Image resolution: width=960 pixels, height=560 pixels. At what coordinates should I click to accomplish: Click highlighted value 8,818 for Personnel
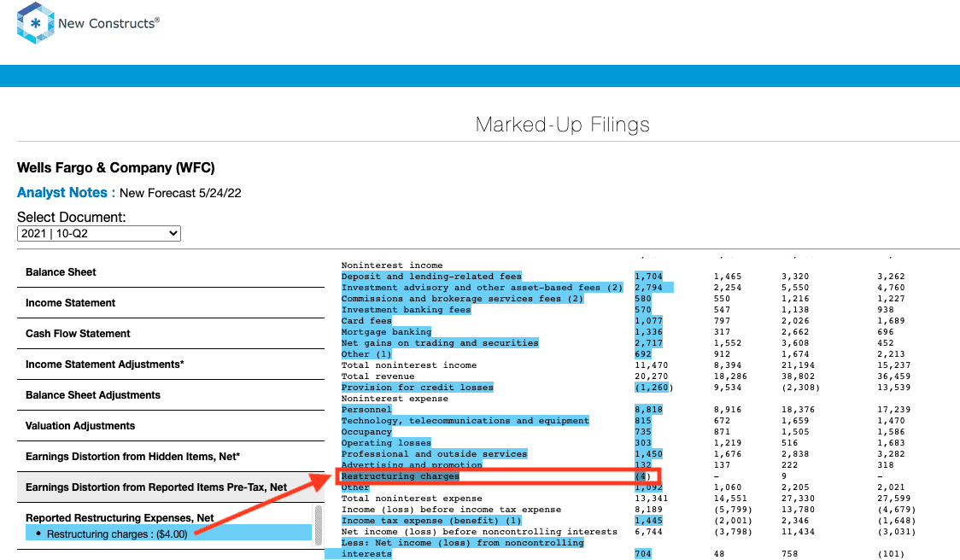[648, 410]
